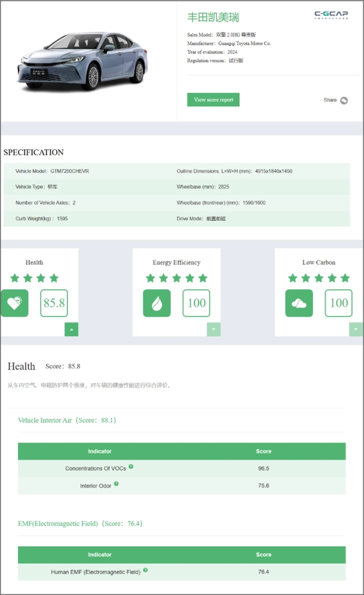Open help icon beside Interior Odor
364x595 pixels.
tap(116, 483)
